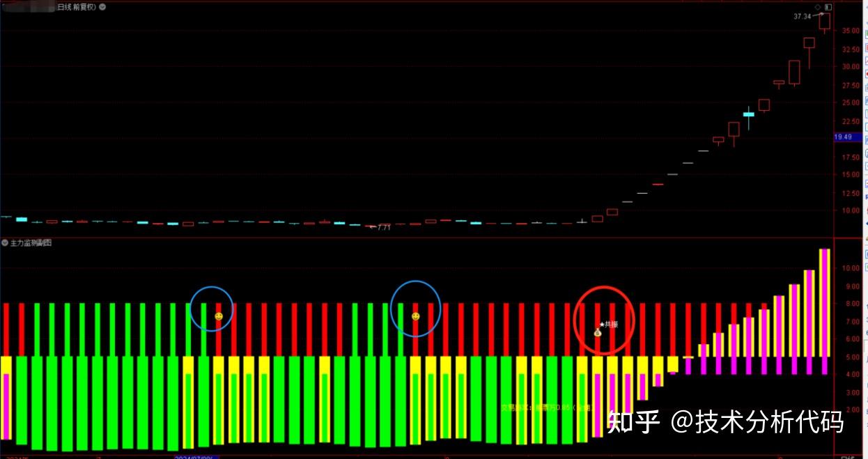The height and width of the screenshot is (459, 868).
Task: Click the money bag signal icon
Action: (x=597, y=332)
